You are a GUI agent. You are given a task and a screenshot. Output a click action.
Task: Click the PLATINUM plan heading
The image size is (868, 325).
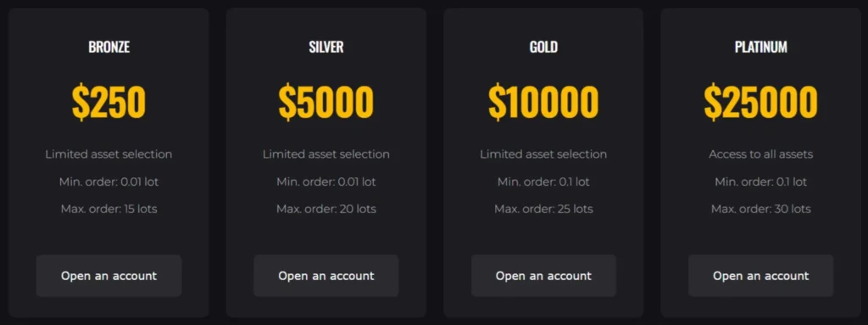tap(760, 48)
